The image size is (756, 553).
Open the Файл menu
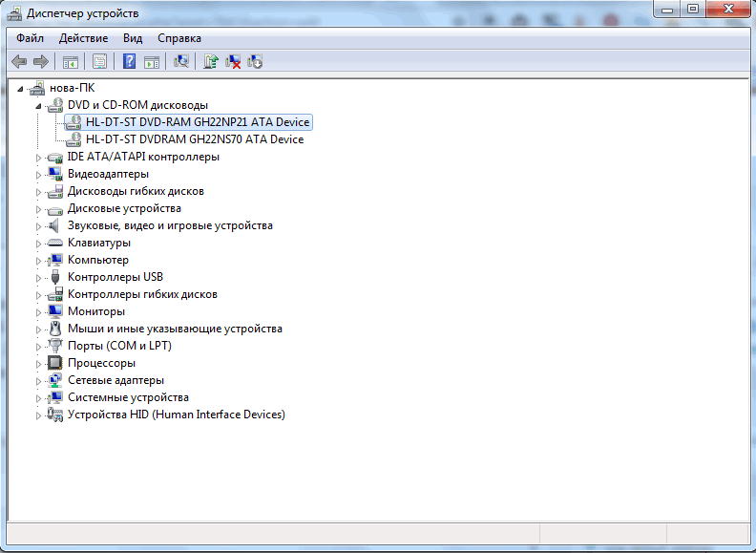30,38
